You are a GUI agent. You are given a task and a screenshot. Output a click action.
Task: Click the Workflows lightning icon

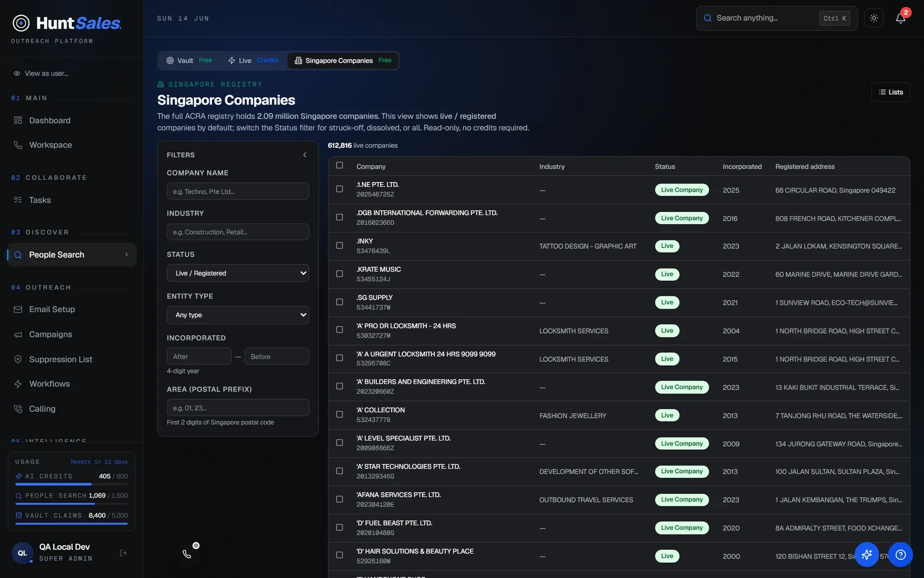(x=18, y=384)
